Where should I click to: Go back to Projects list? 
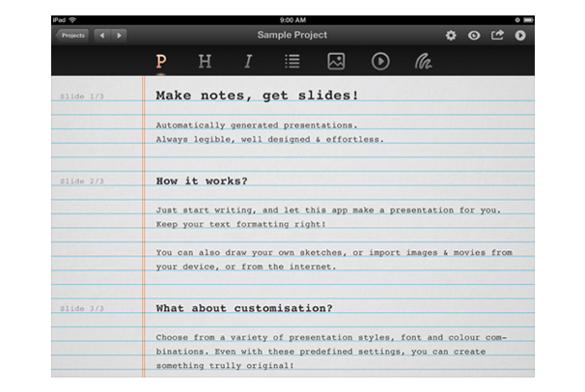click(71, 36)
